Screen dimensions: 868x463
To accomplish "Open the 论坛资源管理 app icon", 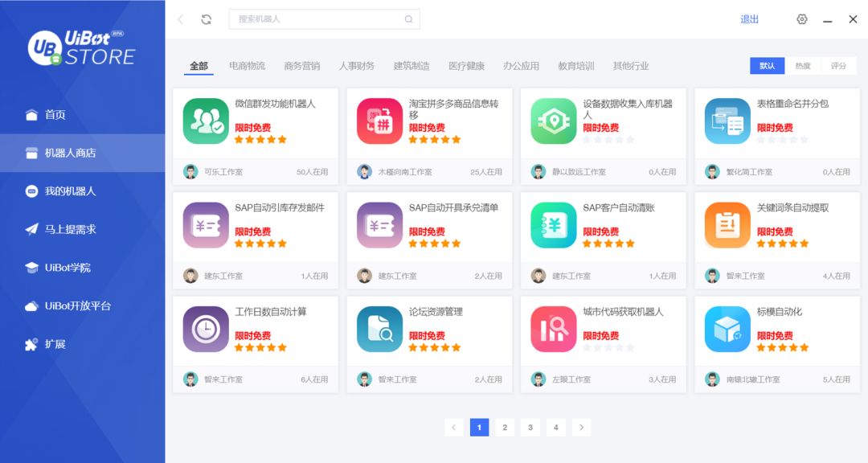I will (x=379, y=330).
